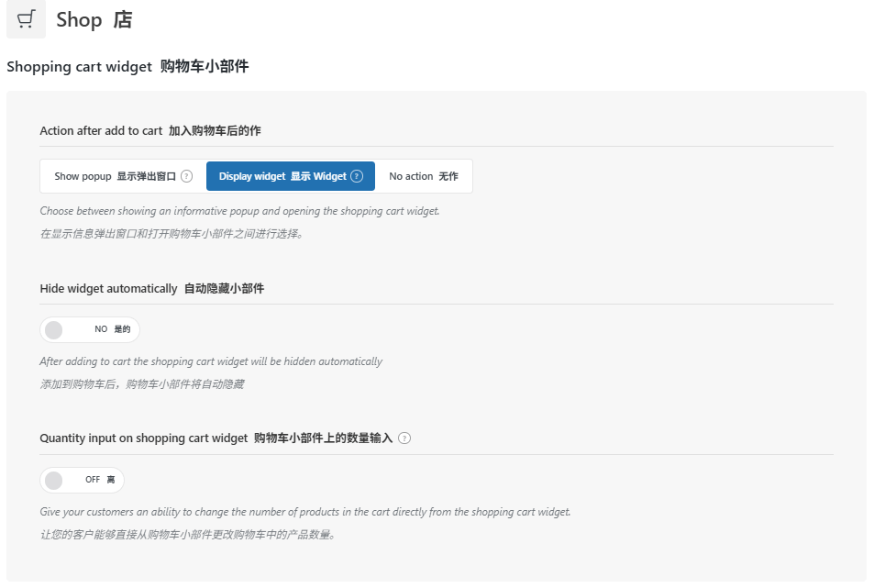The height and width of the screenshot is (588, 874).
Task: Click Chinese description '添加到购物车后，购物车小部件将自动隐藏'
Action: (142, 384)
